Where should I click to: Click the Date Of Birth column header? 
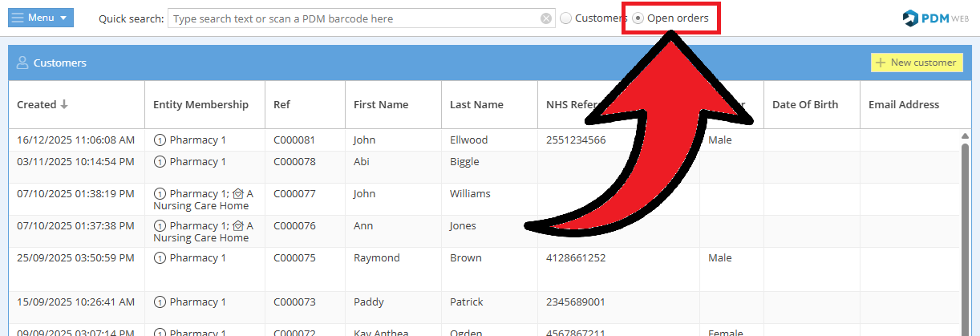[x=804, y=104]
